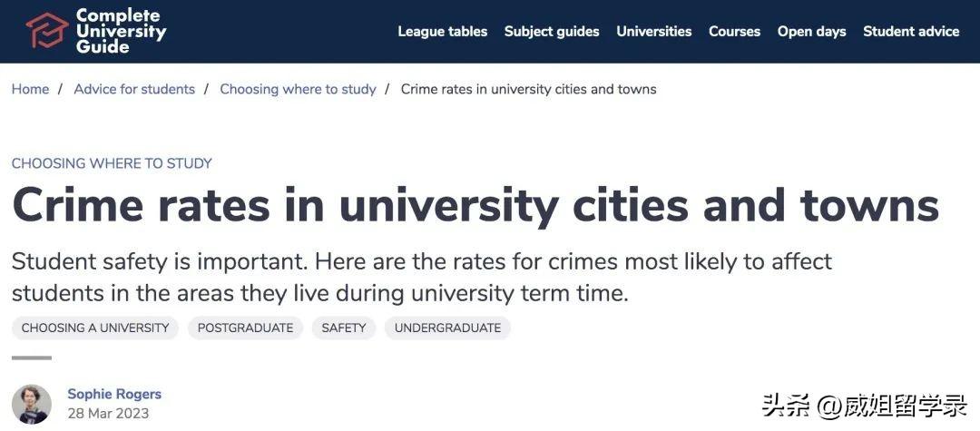Open the Subject guides menu

point(552,31)
